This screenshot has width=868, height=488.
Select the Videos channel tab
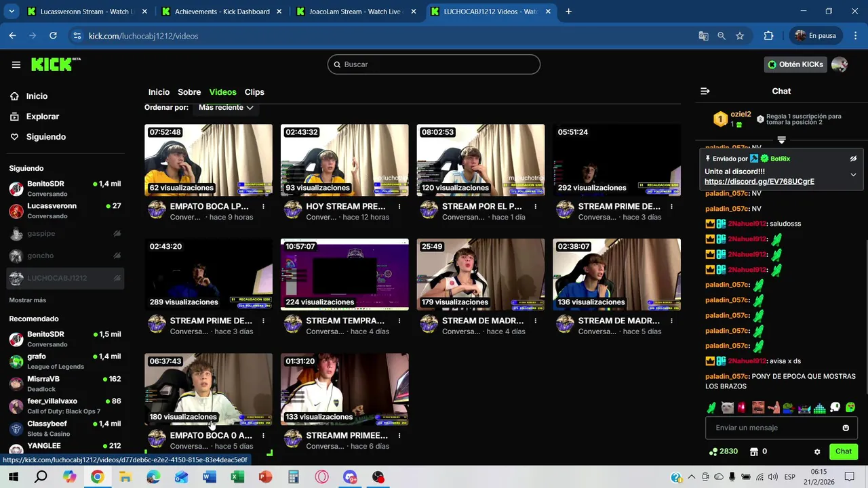(x=222, y=92)
